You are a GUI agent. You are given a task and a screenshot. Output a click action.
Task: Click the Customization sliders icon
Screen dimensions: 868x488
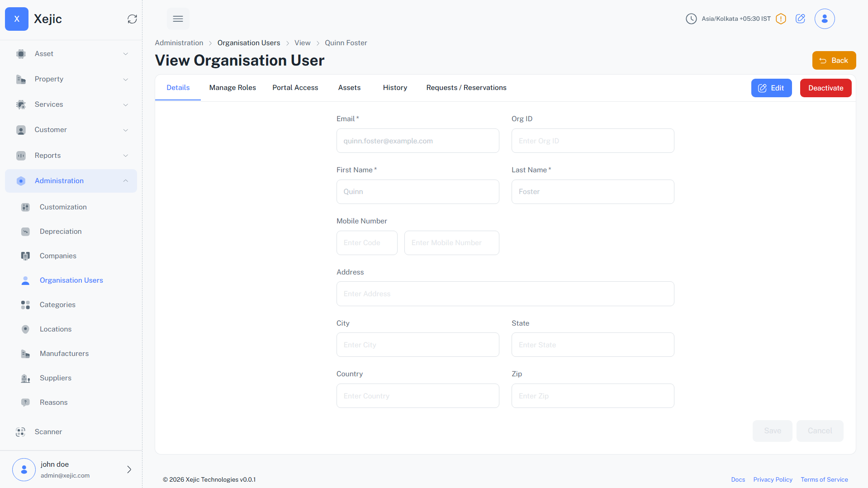tap(25, 207)
